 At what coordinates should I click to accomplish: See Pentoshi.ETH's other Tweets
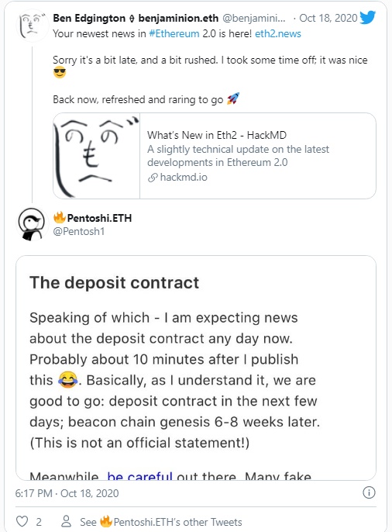[x=161, y=521]
